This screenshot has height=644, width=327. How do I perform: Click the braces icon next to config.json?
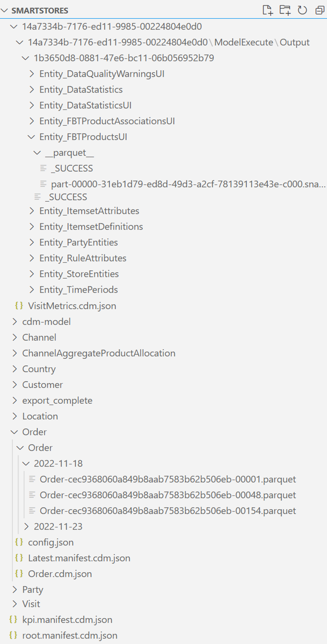(18, 542)
